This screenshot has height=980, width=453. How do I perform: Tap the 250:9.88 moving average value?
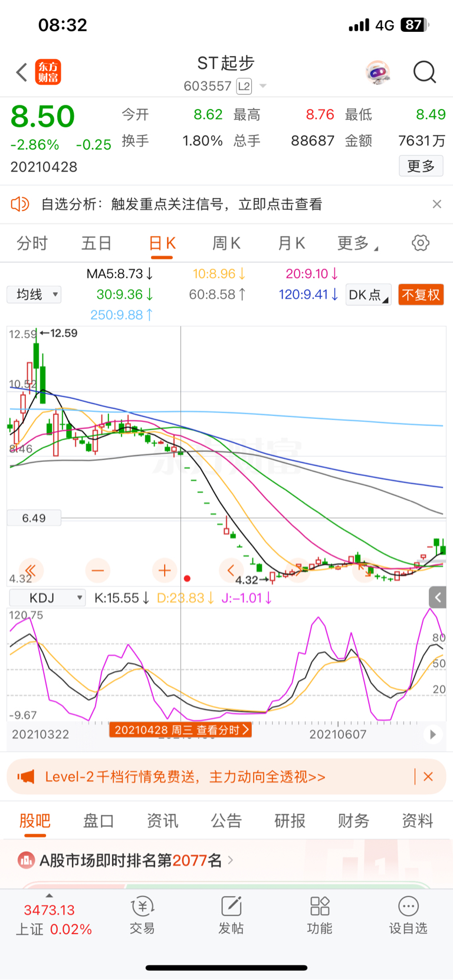pos(122,315)
